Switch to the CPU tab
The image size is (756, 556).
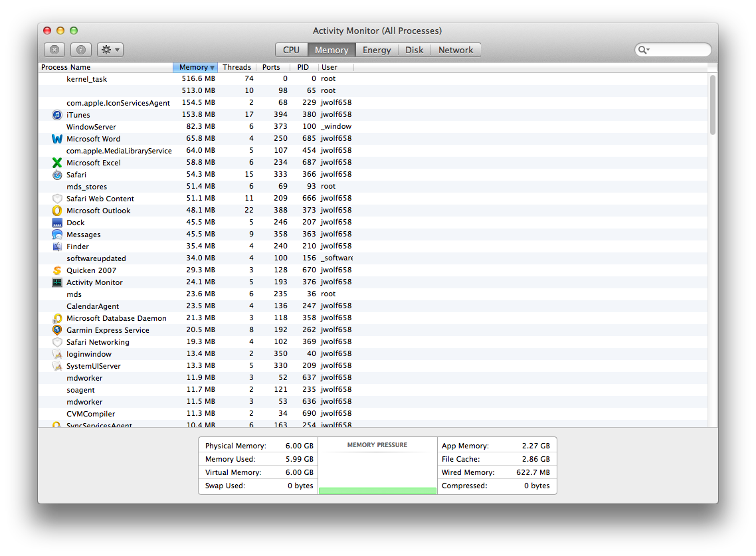pyautogui.click(x=291, y=50)
